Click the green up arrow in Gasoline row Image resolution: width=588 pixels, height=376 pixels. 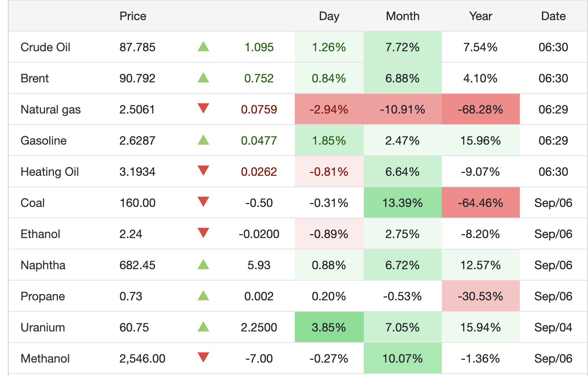tap(203, 140)
